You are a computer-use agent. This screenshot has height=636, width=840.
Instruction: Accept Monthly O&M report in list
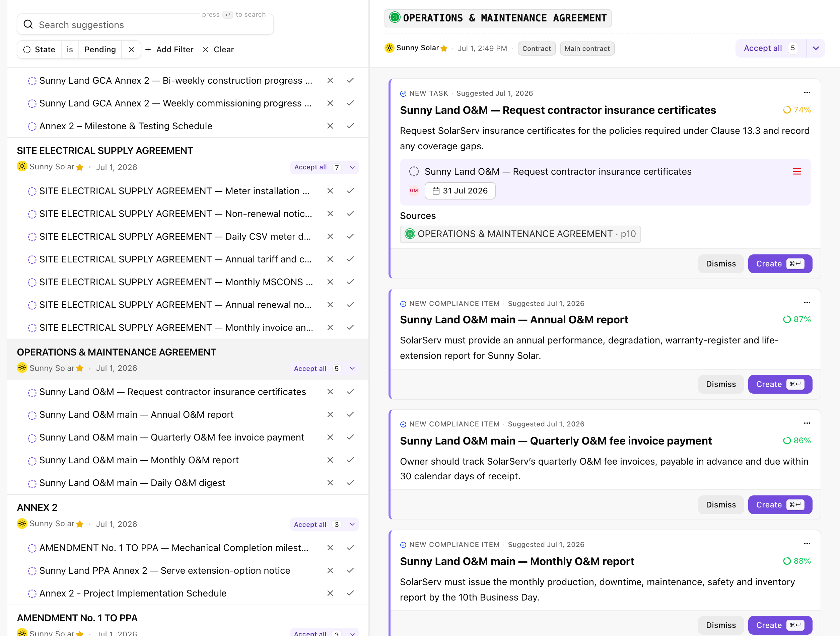(x=350, y=460)
